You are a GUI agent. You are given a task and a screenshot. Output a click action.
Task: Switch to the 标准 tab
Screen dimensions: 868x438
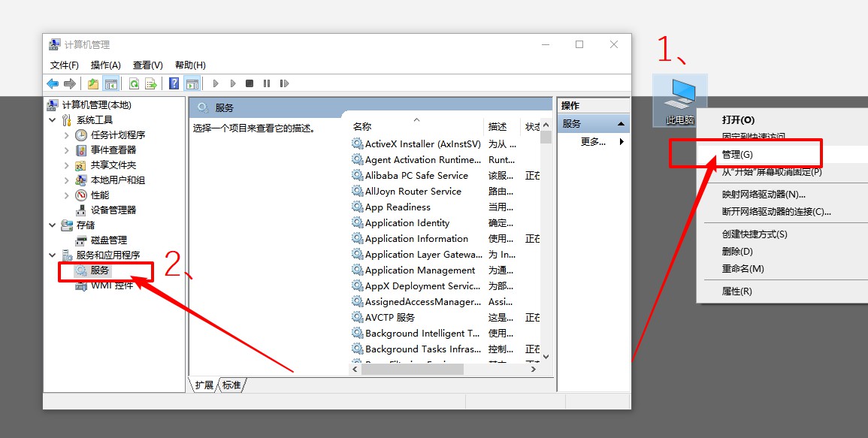point(231,385)
